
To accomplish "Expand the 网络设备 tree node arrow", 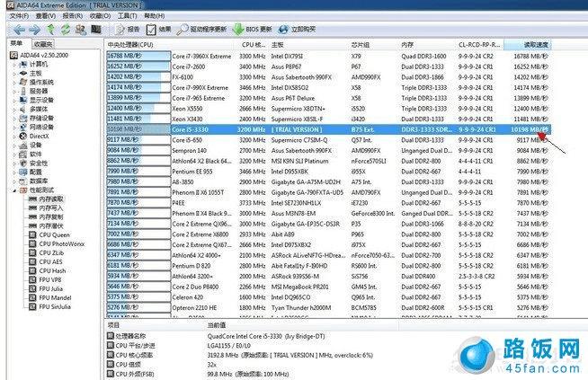I will click(15, 127).
